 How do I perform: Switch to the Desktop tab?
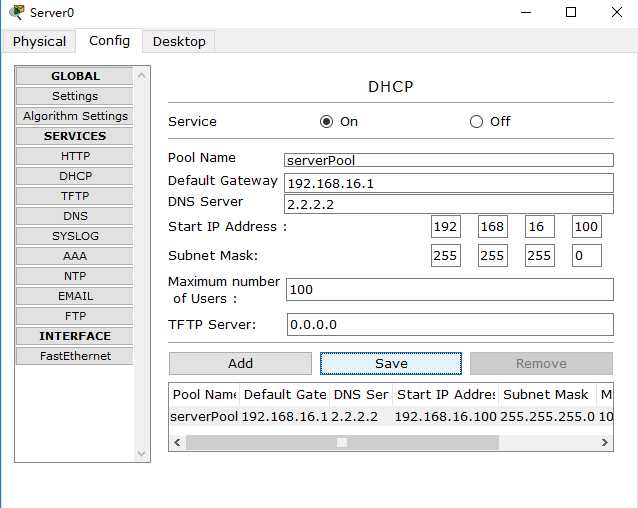pos(179,41)
